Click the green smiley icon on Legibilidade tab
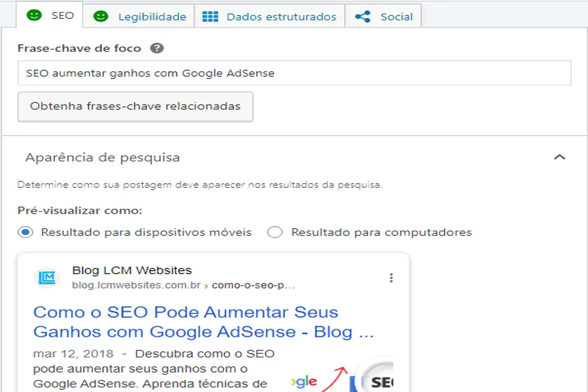This screenshot has width=588, height=392. click(100, 16)
